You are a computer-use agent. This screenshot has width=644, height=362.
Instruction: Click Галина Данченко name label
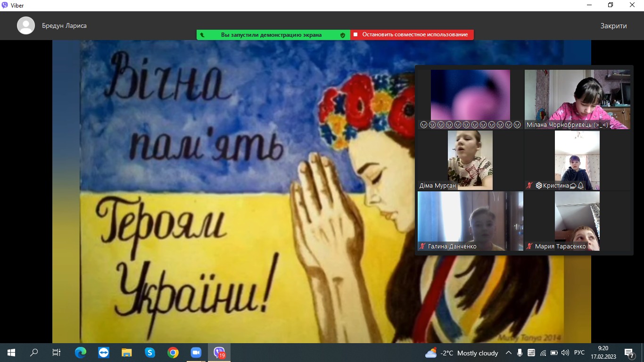point(452,247)
